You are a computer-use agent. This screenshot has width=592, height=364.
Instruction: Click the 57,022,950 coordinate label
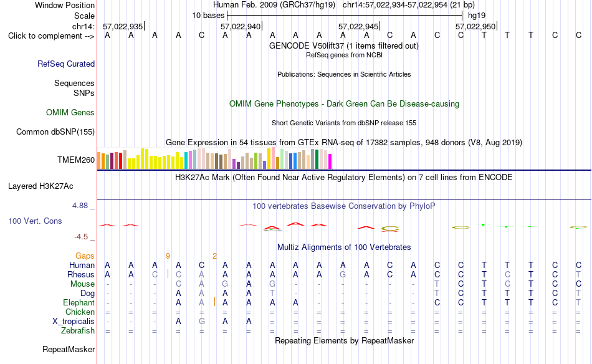[475, 26]
